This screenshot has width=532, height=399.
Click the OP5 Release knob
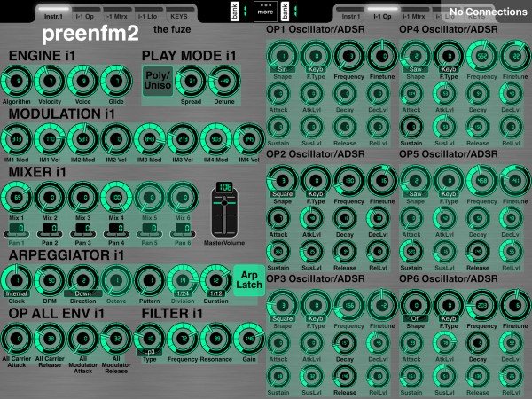(x=478, y=252)
